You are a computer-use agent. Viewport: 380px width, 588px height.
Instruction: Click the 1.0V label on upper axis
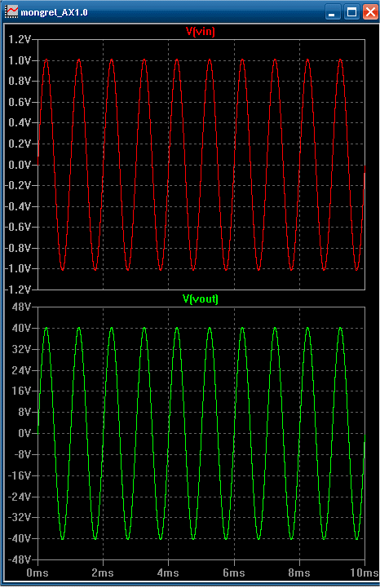[x=20, y=60]
